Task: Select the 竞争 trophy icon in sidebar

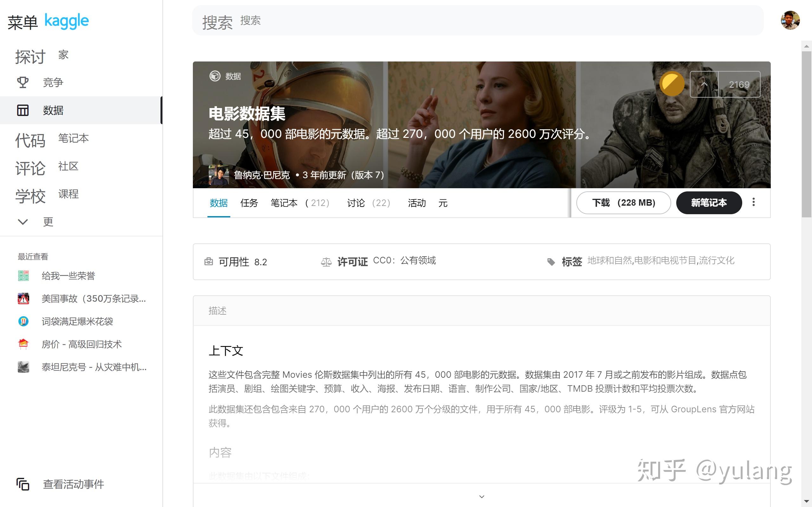Action: point(23,82)
